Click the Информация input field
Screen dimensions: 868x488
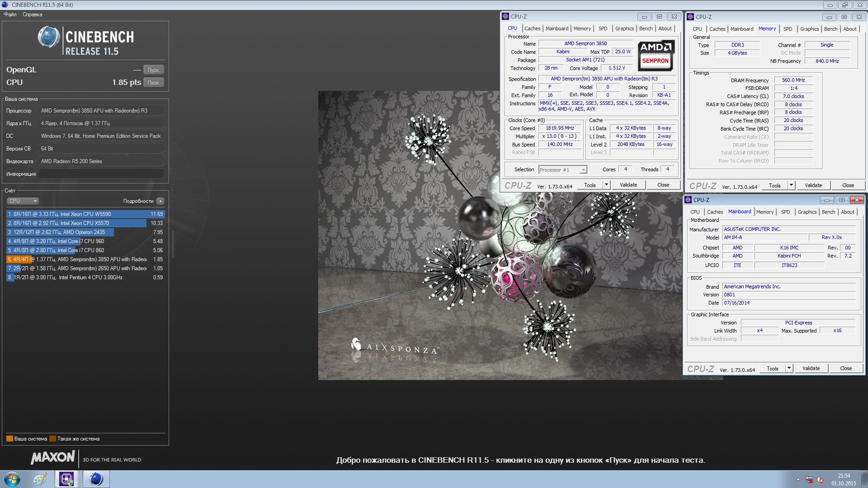click(x=101, y=174)
